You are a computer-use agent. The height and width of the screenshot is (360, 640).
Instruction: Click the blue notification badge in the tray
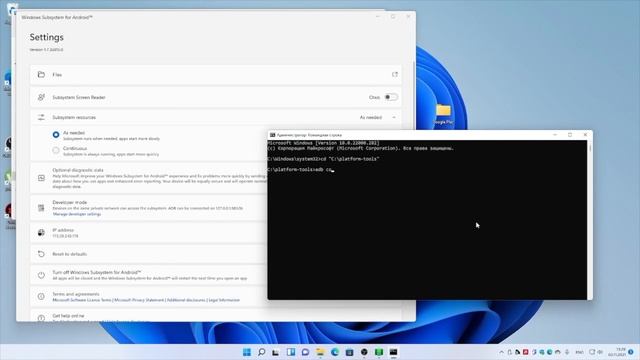point(631,352)
